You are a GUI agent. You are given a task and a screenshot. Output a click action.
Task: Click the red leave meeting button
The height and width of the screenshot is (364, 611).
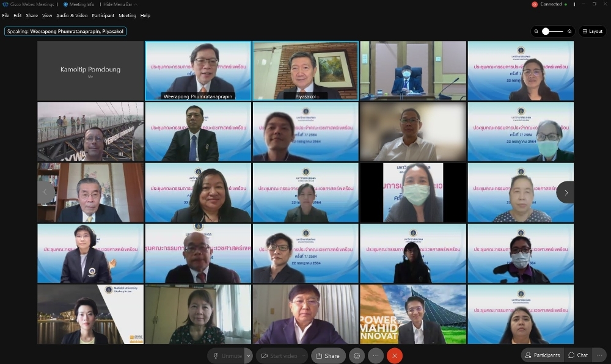(x=395, y=355)
